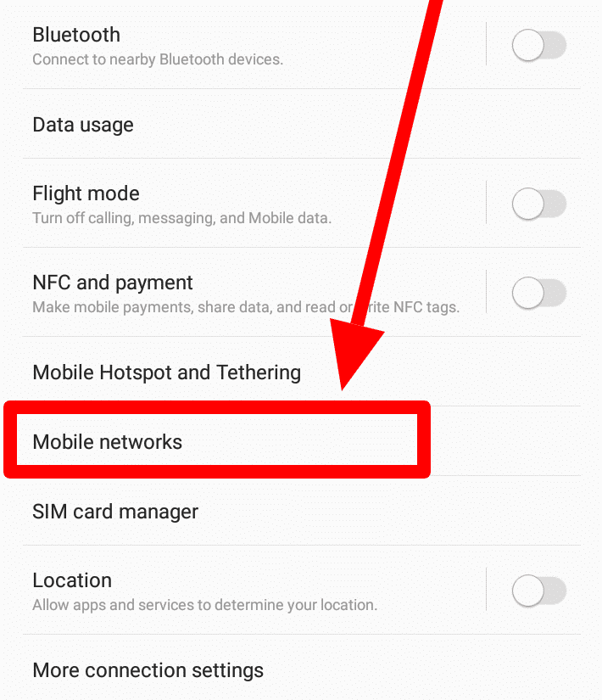The height and width of the screenshot is (700, 602).
Task: Open More connection settings
Action: coord(148,670)
